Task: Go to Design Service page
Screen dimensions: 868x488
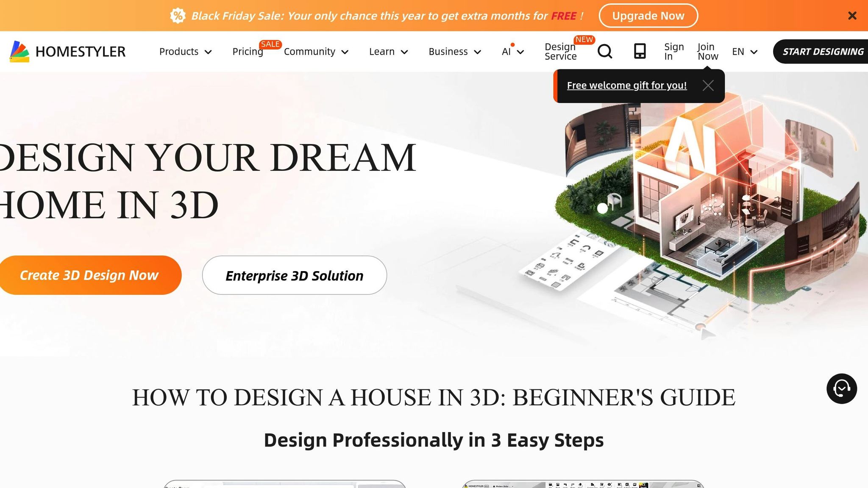Action: pos(560,52)
